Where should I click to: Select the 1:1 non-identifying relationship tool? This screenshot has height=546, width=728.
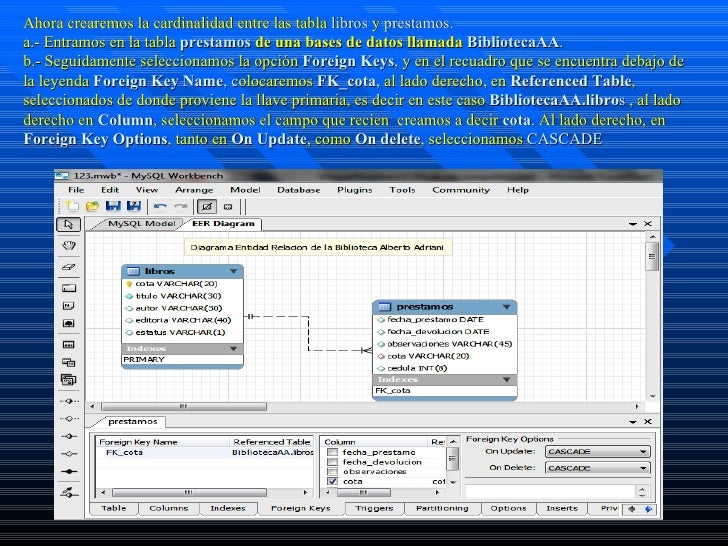tap(69, 401)
